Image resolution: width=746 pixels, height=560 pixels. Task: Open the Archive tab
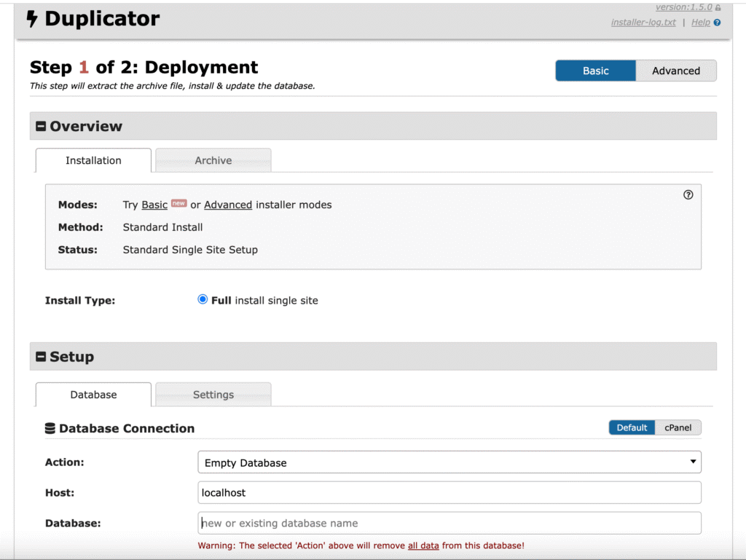tap(213, 160)
